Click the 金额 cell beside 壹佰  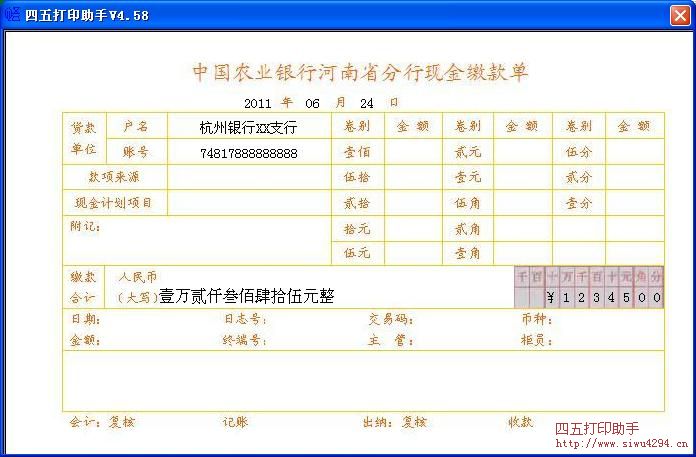tap(413, 152)
